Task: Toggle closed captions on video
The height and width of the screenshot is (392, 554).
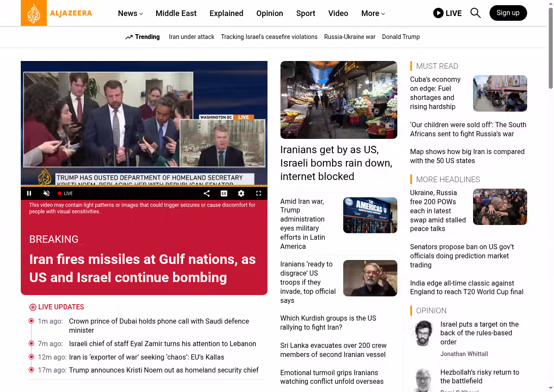Action: (x=224, y=193)
